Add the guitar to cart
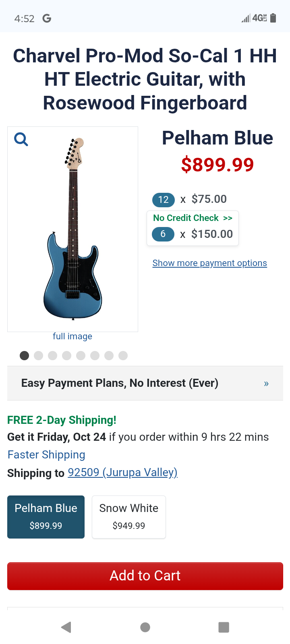This screenshot has height=644, width=290. coord(145,576)
